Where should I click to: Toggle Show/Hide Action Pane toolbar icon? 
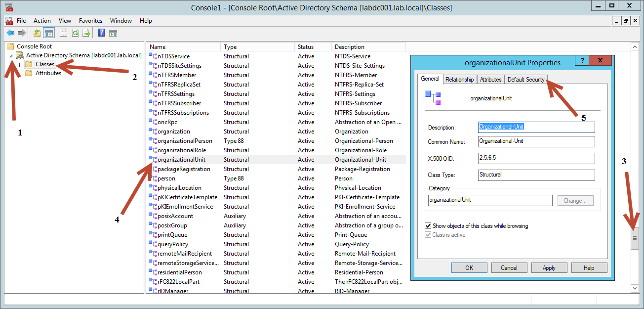click(x=113, y=33)
